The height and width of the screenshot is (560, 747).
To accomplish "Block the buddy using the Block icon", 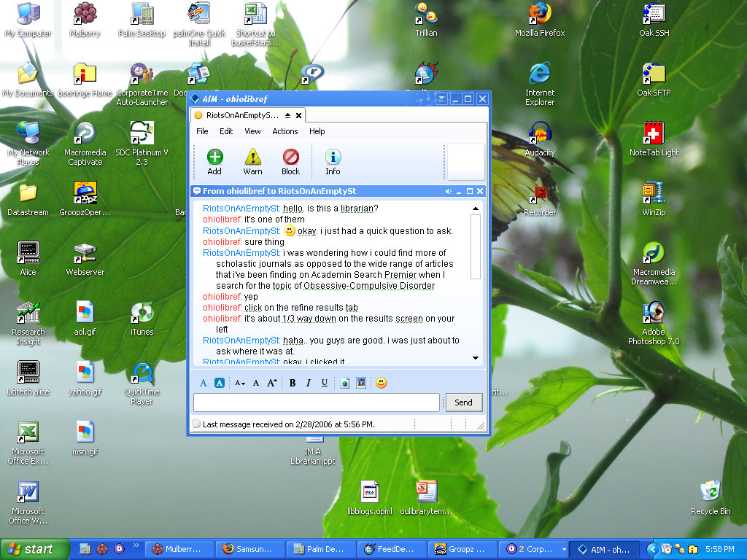I will 290,162.
